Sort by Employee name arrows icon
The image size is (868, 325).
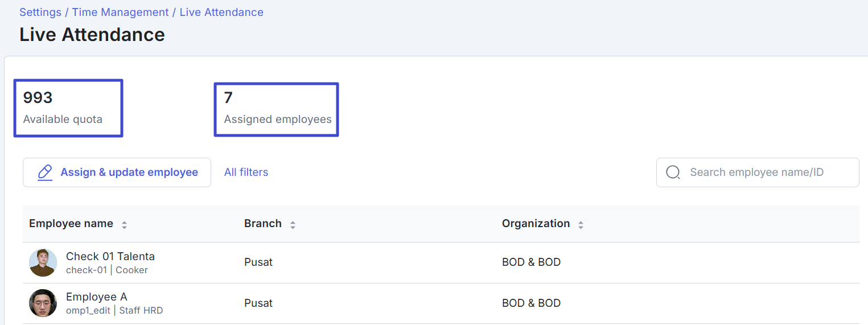point(124,225)
